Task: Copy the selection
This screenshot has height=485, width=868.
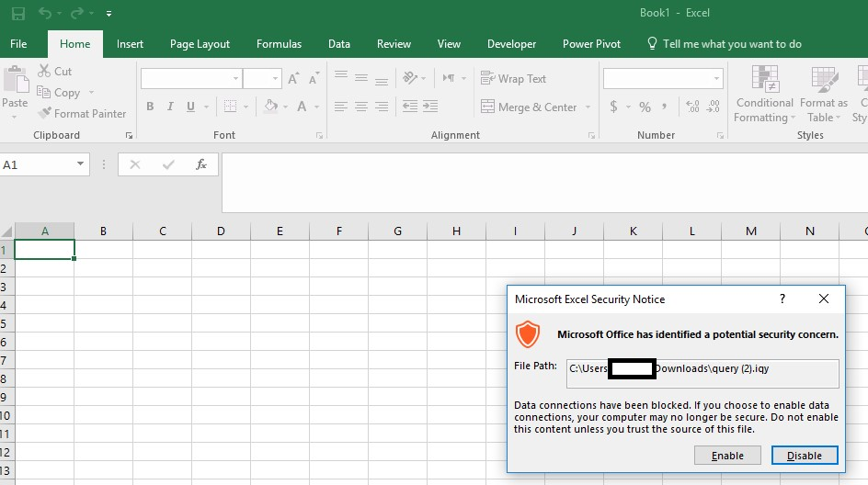Action: click(59, 93)
